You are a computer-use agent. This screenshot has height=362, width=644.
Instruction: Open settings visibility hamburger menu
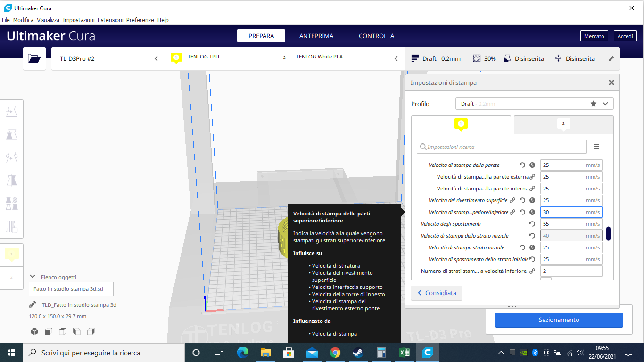(596, 147)
